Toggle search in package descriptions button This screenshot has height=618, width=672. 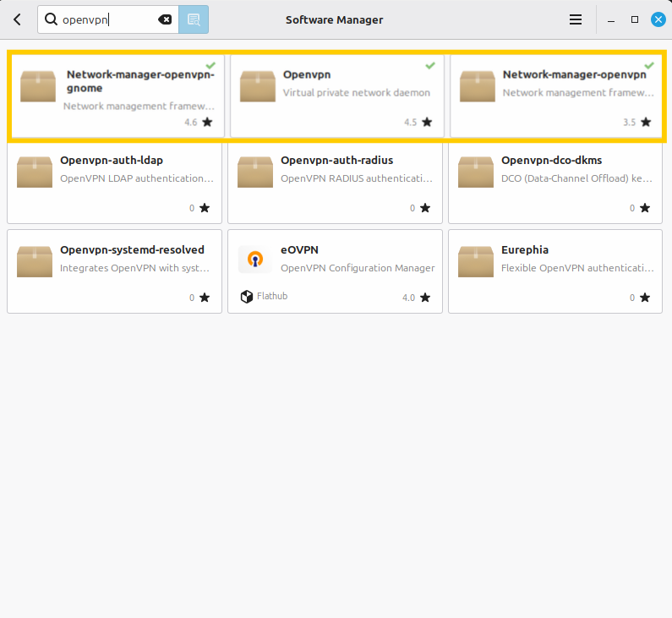(x=194, y=19)
